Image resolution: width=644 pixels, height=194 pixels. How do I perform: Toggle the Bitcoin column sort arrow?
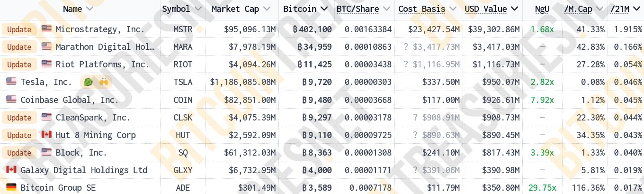(x=324, y=9)
